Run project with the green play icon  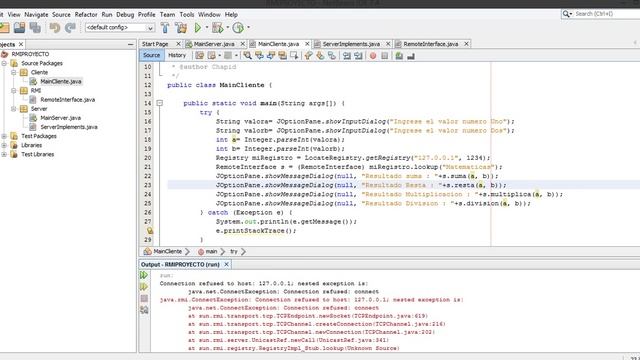coord(198,27)
